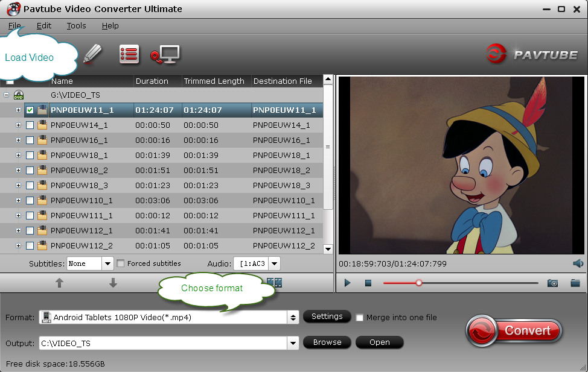Click folder icon of PNP0EUW111_1

point(42,215)
